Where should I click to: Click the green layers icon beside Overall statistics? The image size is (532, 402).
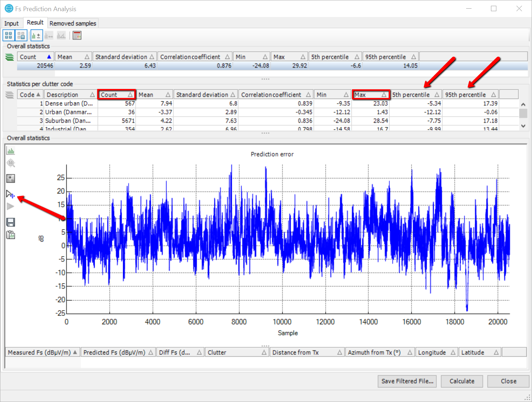pyautogui.click(x=10, y=57)
